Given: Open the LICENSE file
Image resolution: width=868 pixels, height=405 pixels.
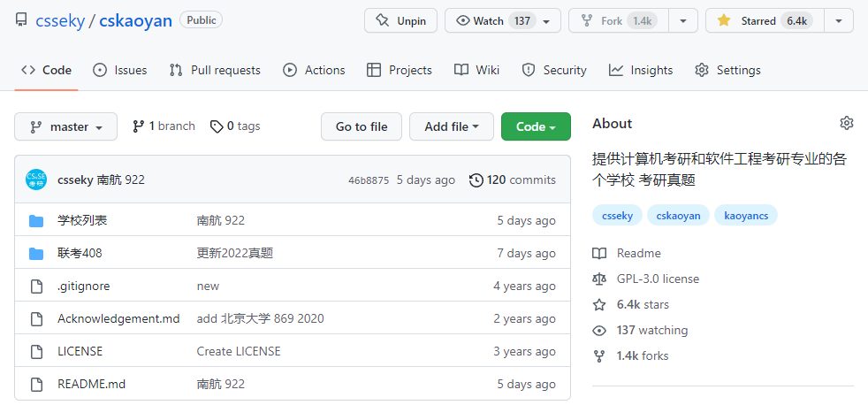Looking at the screenshot, I should point(80,352).
